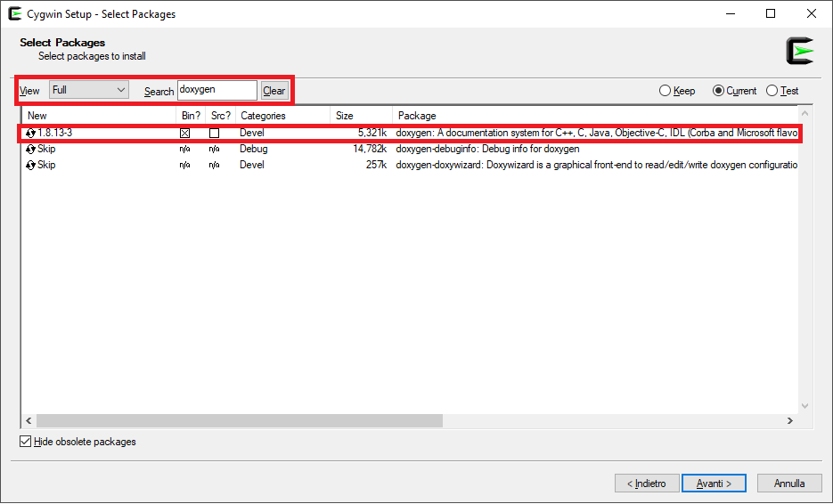Screen dimensions: 833x504
Task: Click the Annulla cancel button
Action: point(789,484)
